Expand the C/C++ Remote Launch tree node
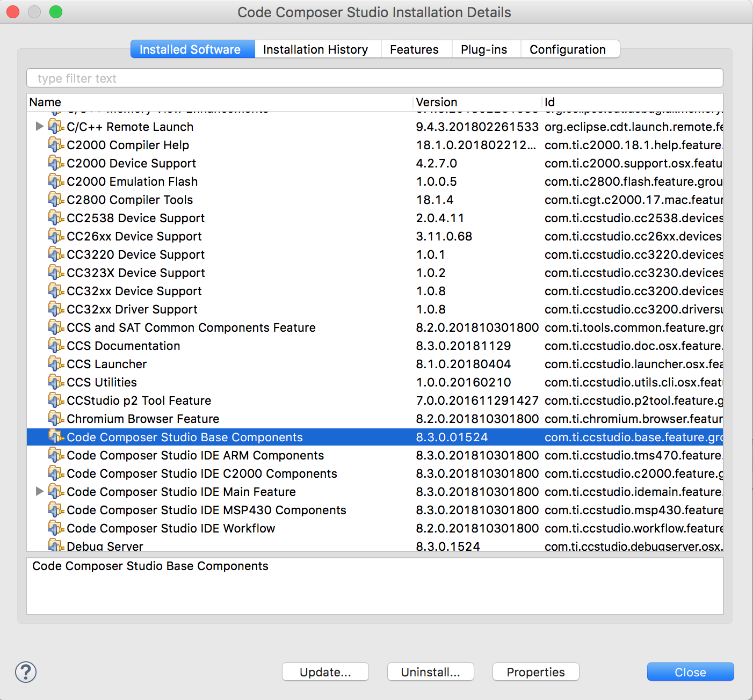 pos(39,127)
